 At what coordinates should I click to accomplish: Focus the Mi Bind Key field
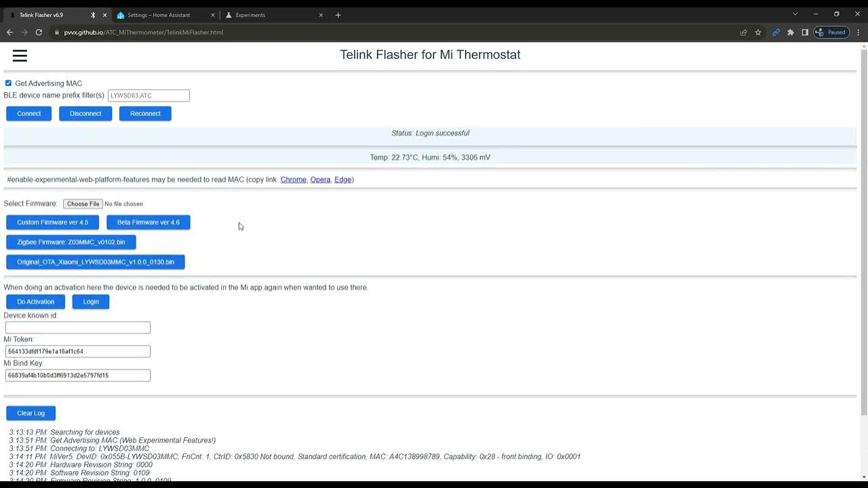pyautogui.click(x=77, y=375)
